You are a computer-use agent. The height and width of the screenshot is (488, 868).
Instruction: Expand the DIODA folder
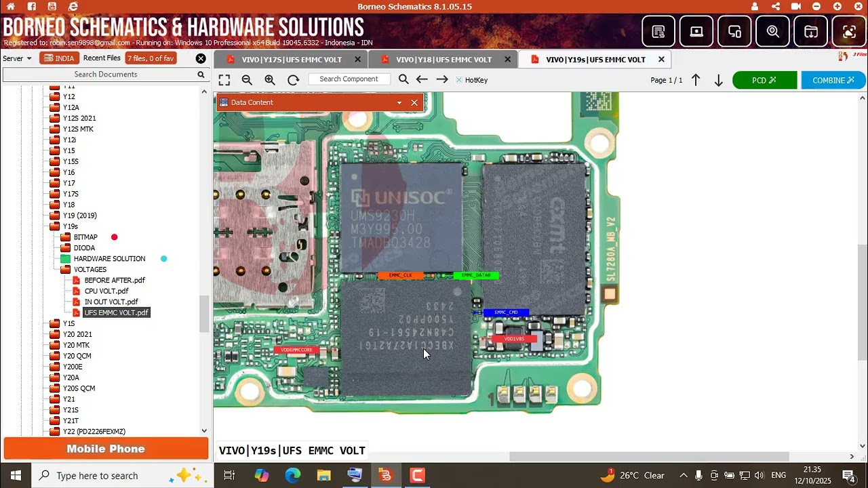(x=66, y=248)
